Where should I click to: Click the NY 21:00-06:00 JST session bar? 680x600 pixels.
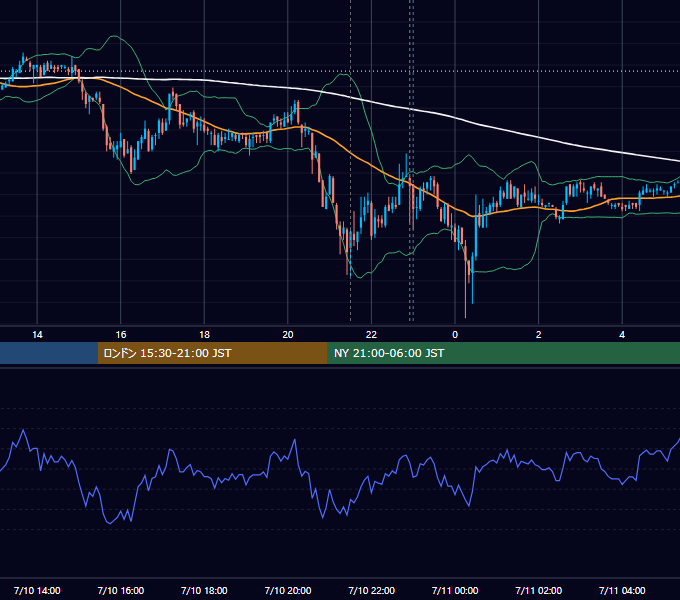[x=503, y=353]
